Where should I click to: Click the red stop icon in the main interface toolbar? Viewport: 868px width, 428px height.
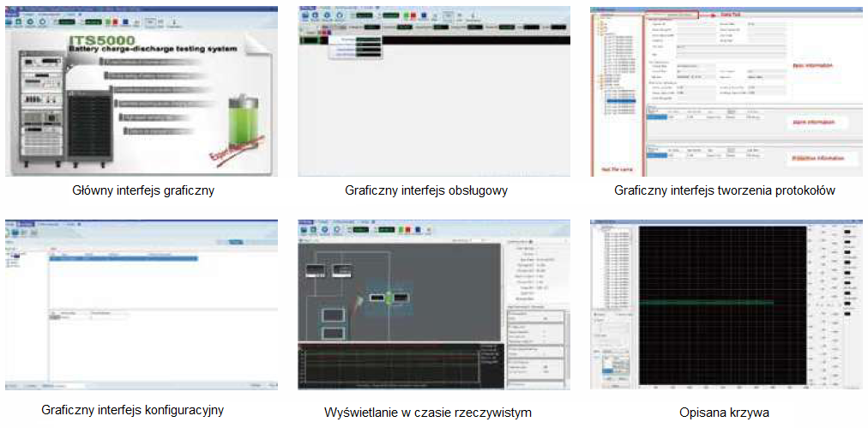(115, 21)
